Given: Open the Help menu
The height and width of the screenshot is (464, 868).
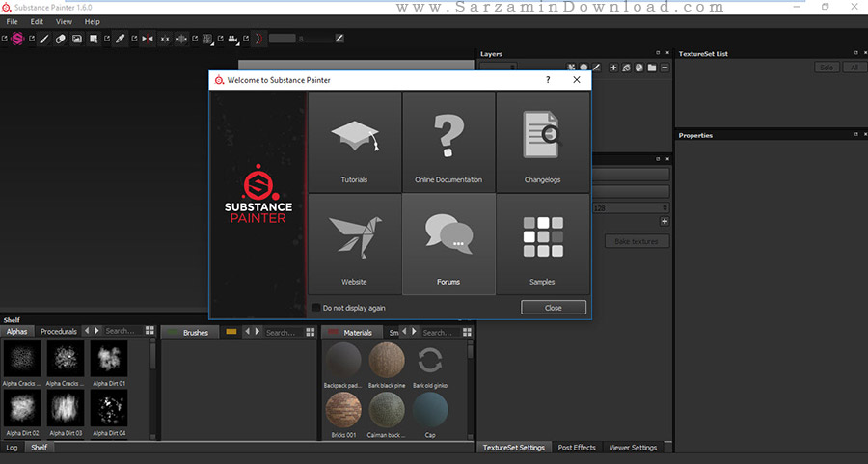Looking at the screenshot, I should click(x=92, y=21).
